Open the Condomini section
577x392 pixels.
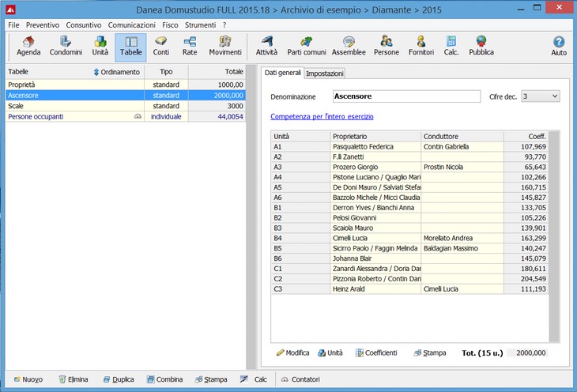pyautogui.click(x=66, y=47)
